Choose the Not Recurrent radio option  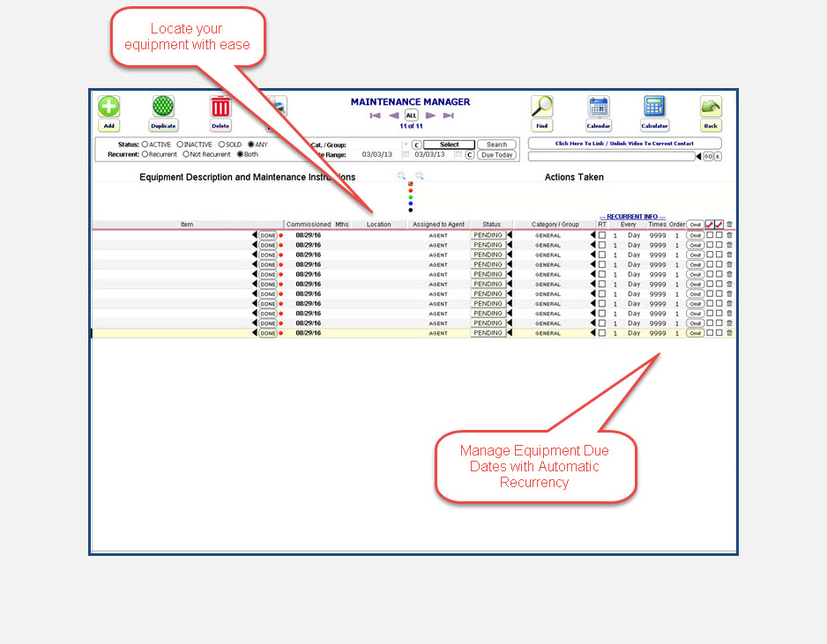coord(186,154)
